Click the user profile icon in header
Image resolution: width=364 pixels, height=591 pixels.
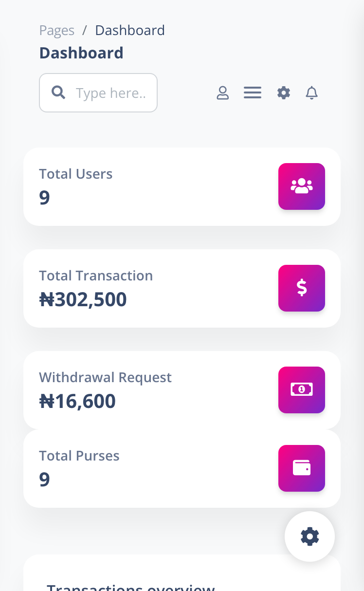222,92
